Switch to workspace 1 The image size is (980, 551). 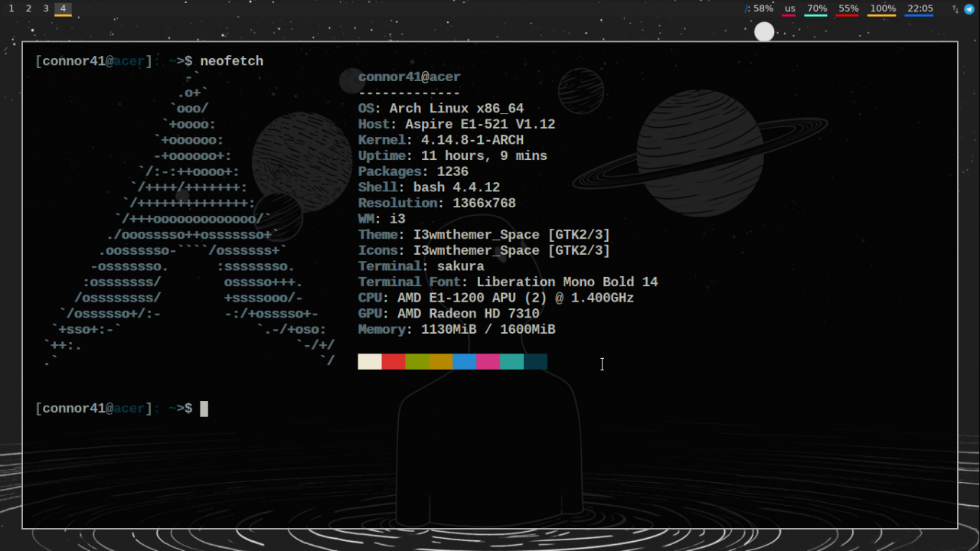pos(11,8)
